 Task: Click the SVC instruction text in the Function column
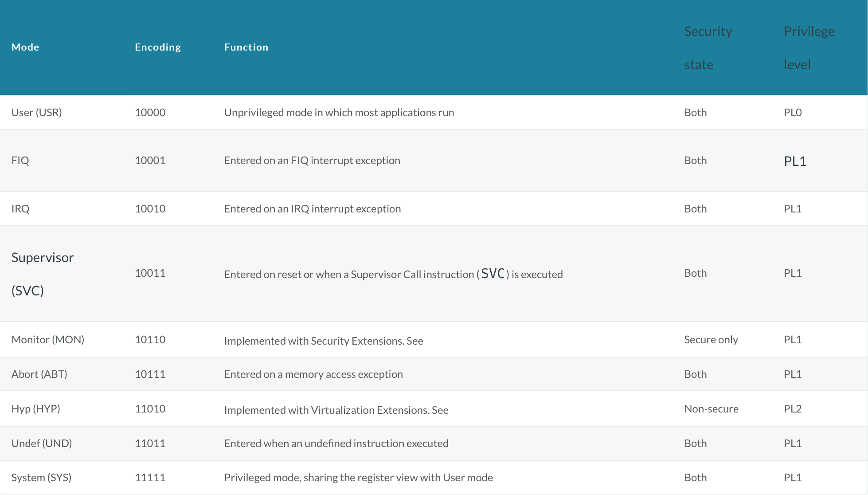tap(493, 274)
